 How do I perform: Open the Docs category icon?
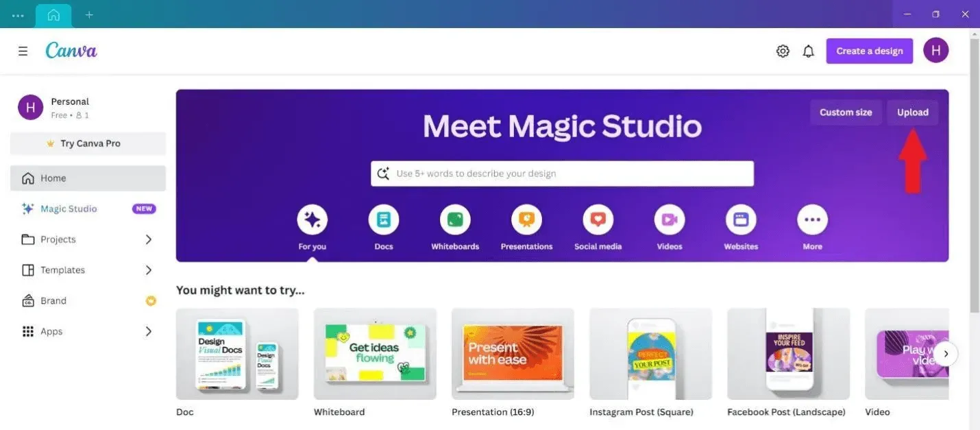point(384,220)
